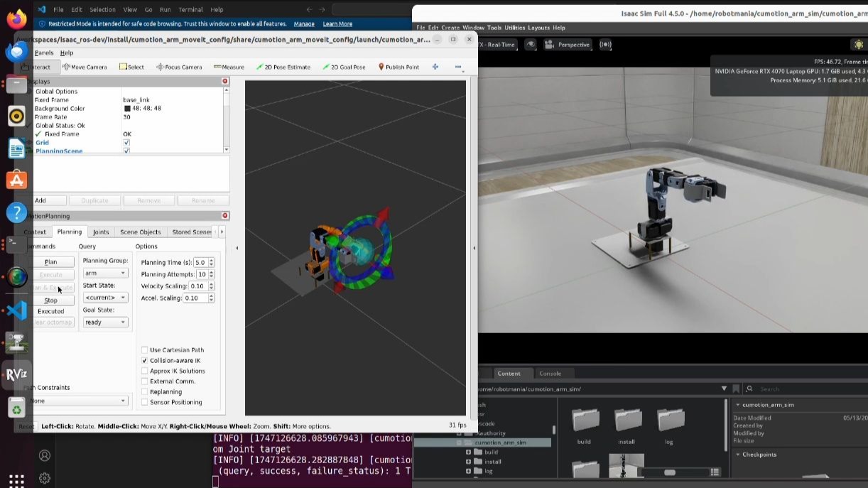This screenshot has width=868, height=488.
Task: Select the Move Camera tool in RViz
Action: 85,67
